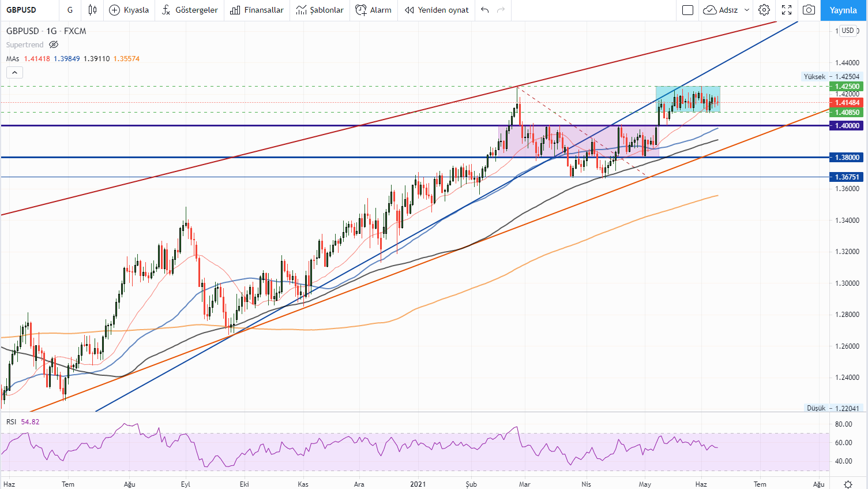
Task: Click the GBPUSD · 1G · FXCM title
Action: (46, 31)
